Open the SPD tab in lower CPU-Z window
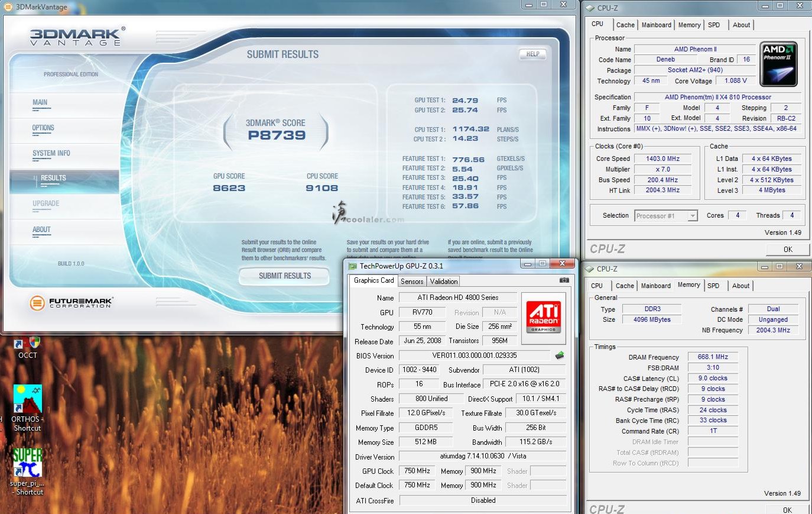812x514 pixels. click(x=713, y=286)
